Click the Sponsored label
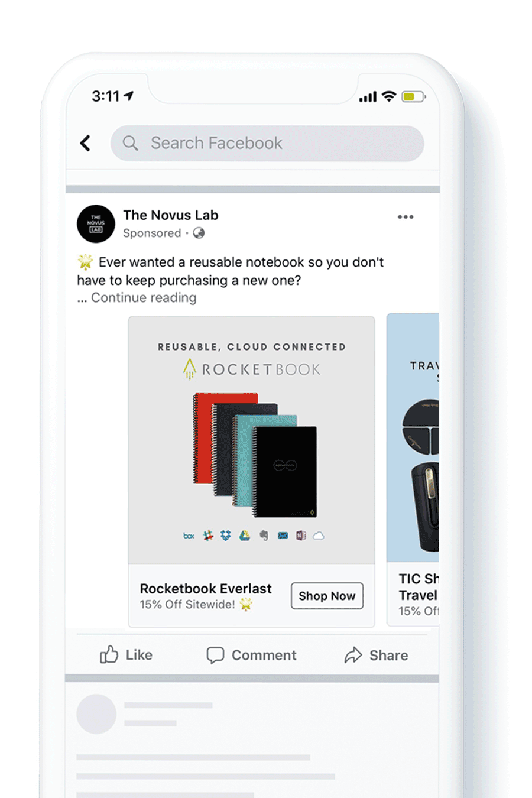532x798 pixels. [152, 233]
